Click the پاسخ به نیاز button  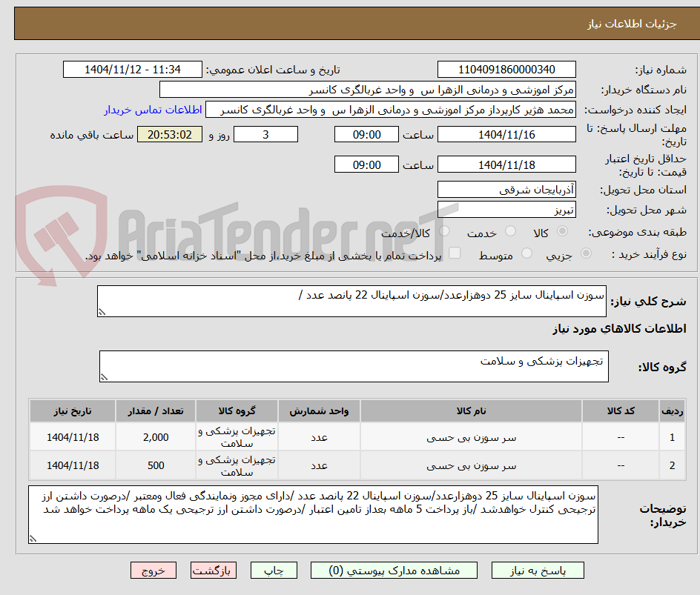coord(538,571)
